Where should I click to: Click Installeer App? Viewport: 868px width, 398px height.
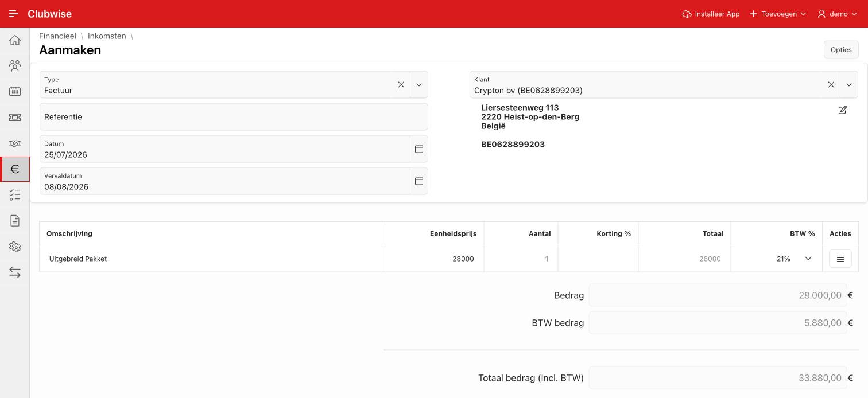click(x=711, y=14)
